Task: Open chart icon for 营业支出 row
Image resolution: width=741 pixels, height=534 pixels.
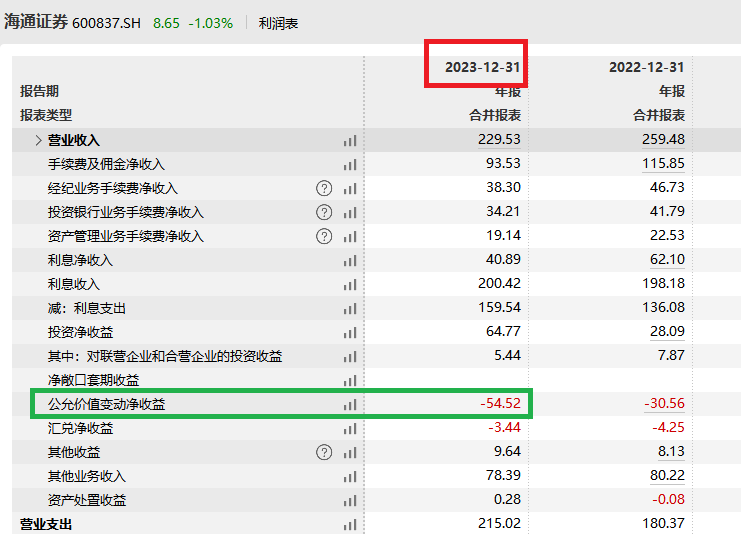Action: (x=350, y=525)
